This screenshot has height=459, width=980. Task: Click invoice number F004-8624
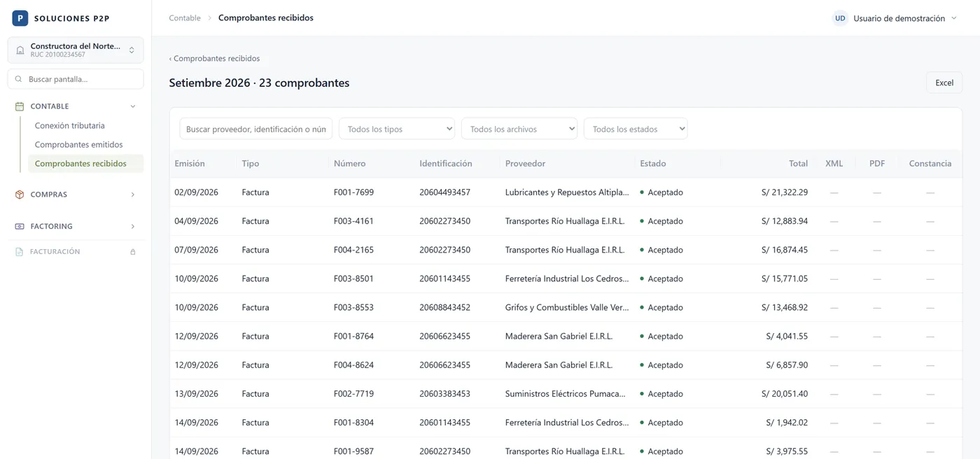(353, 365)
